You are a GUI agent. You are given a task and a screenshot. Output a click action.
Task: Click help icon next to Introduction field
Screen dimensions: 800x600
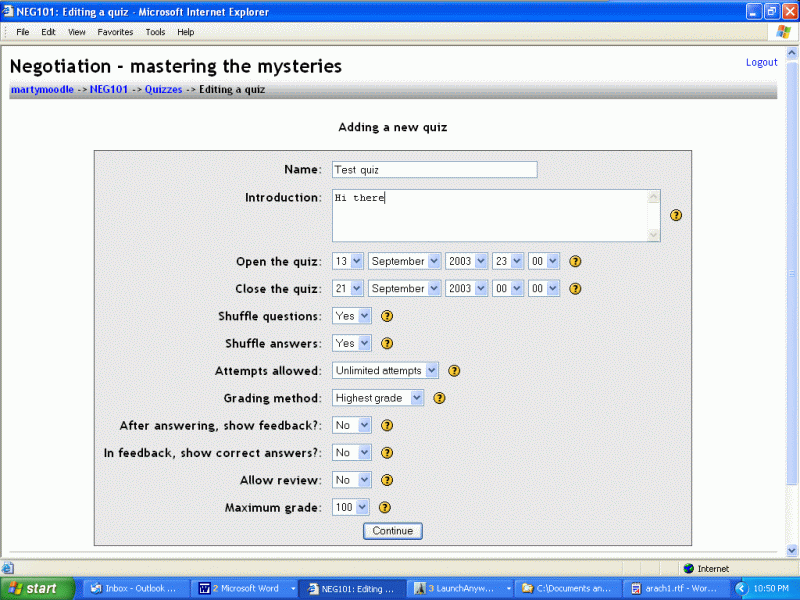pyautogui.click(x=676, y=215)
